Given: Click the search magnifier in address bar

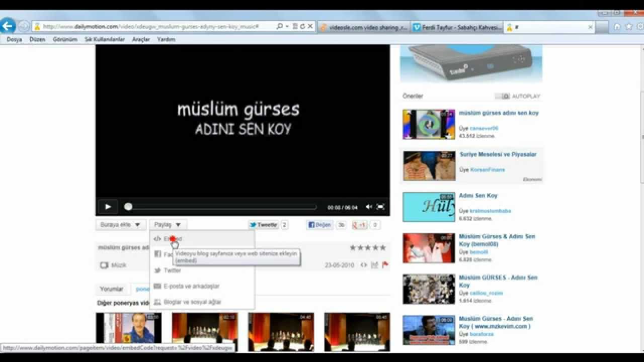Looking at the screenshot, I should tap(280, 27).
